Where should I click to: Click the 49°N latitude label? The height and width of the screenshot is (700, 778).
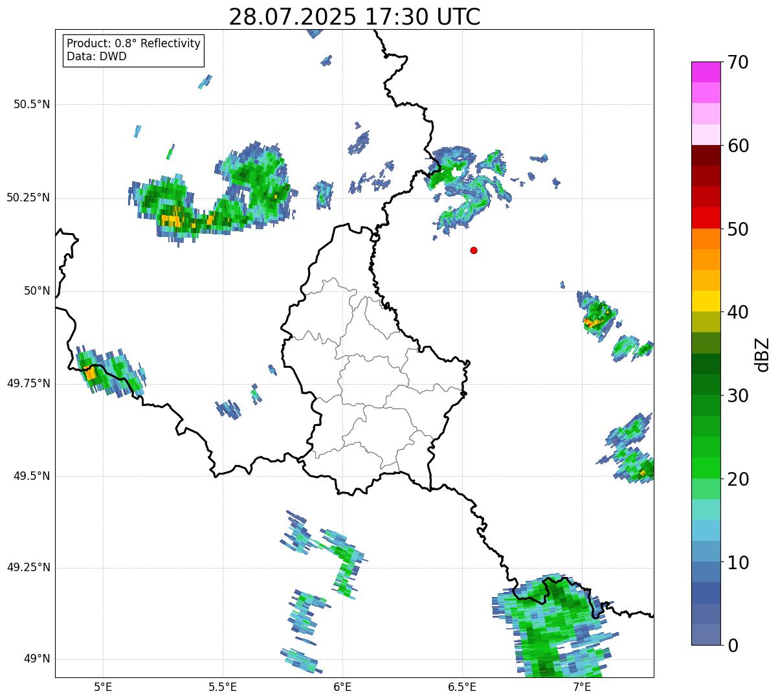(35, 659)
